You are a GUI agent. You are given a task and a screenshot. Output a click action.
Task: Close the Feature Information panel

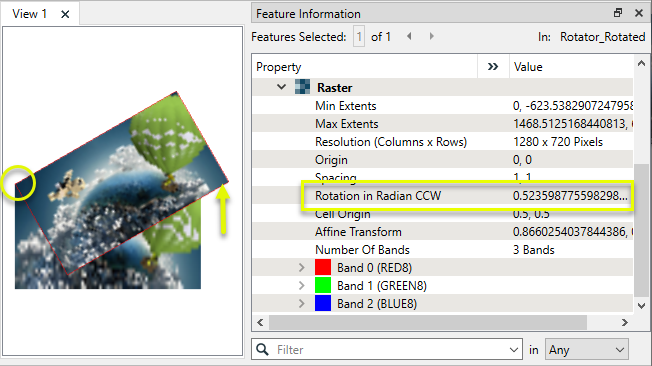639,13
